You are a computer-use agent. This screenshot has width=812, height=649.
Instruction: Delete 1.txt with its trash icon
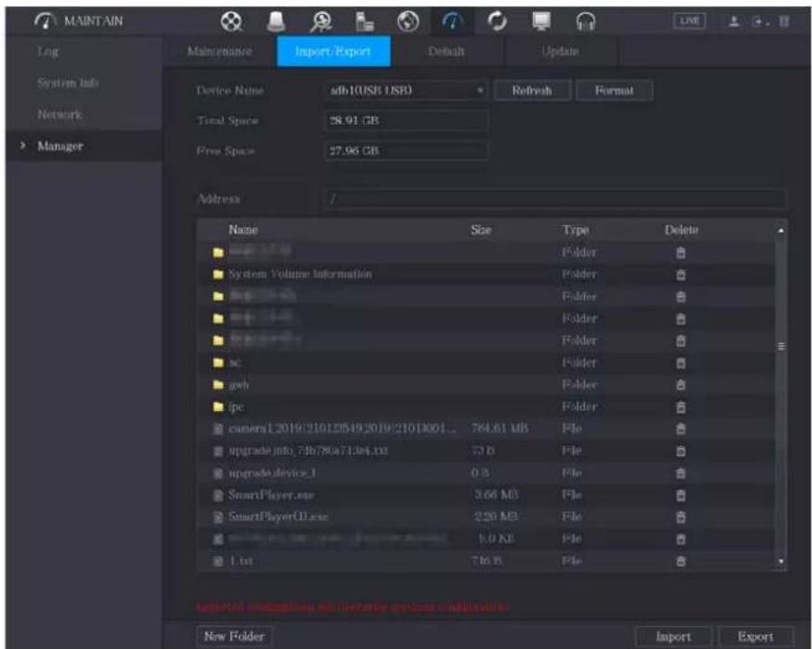click(681, 561)
